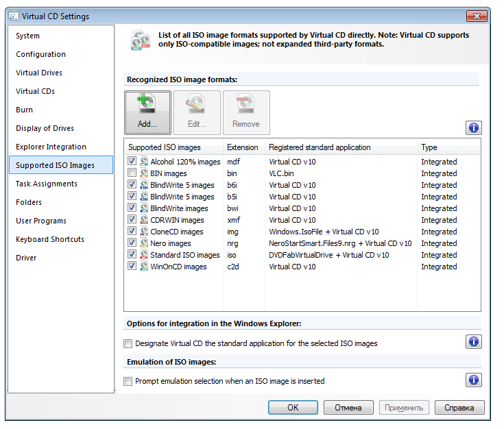Open the System settings page
This screenshot has width=504, height=429.
tap(61, 36)
